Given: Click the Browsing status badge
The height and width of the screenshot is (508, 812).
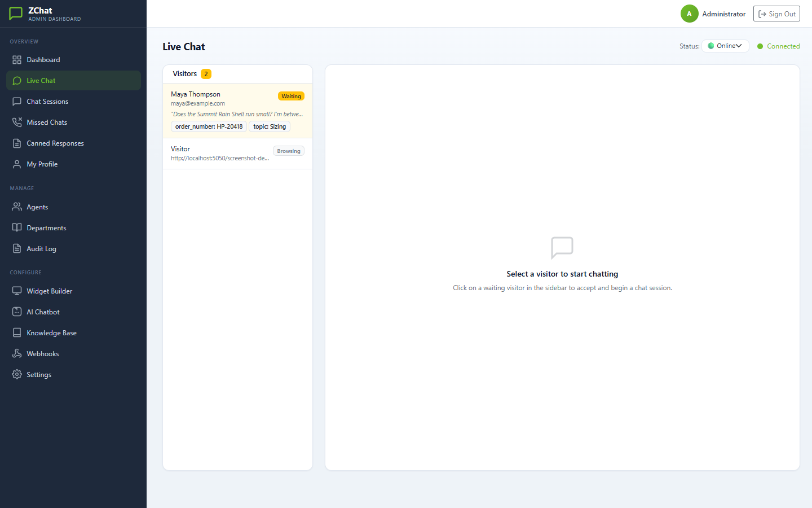Looking at the screenshot, I should click(289, 151).
